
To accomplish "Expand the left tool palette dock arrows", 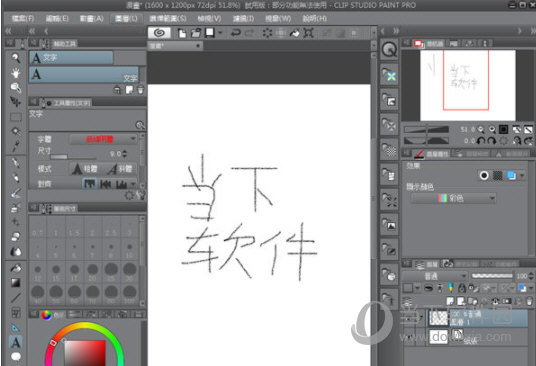I will pos(8,31).
